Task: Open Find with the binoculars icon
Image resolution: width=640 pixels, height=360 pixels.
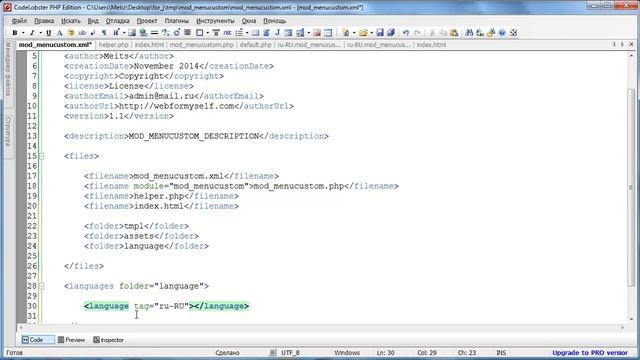Action: coord(469,33)
